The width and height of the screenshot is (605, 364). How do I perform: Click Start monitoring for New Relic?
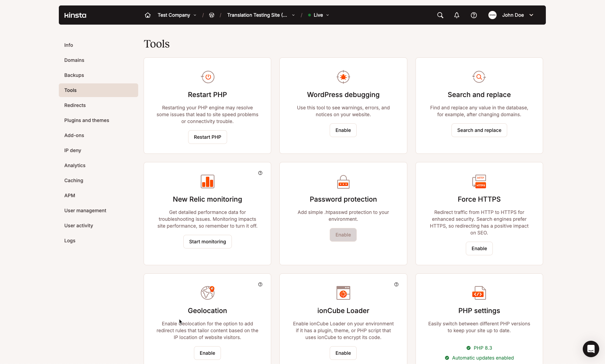[x=208, y=242]
